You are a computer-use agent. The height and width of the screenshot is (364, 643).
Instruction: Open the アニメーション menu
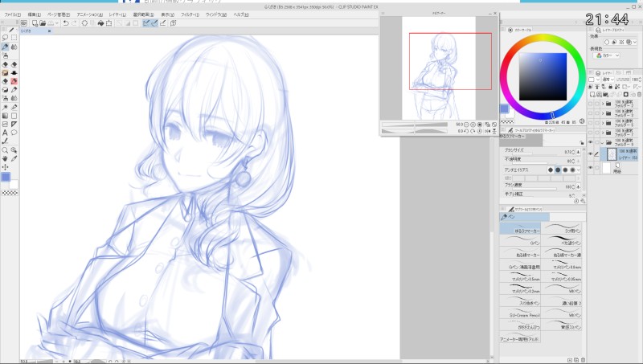(89, 14)
